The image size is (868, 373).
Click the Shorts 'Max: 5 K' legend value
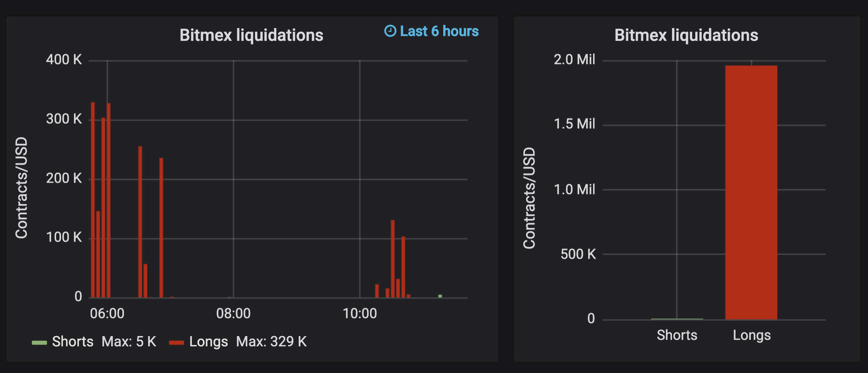129,341
